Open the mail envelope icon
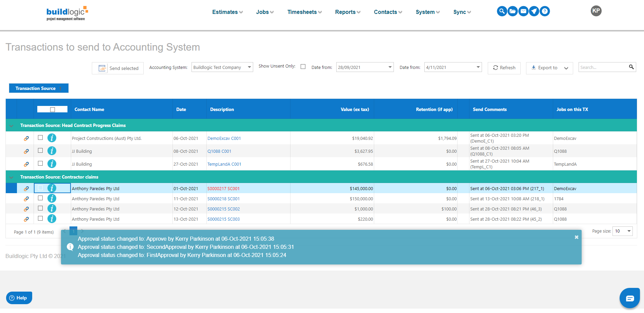 523,11
